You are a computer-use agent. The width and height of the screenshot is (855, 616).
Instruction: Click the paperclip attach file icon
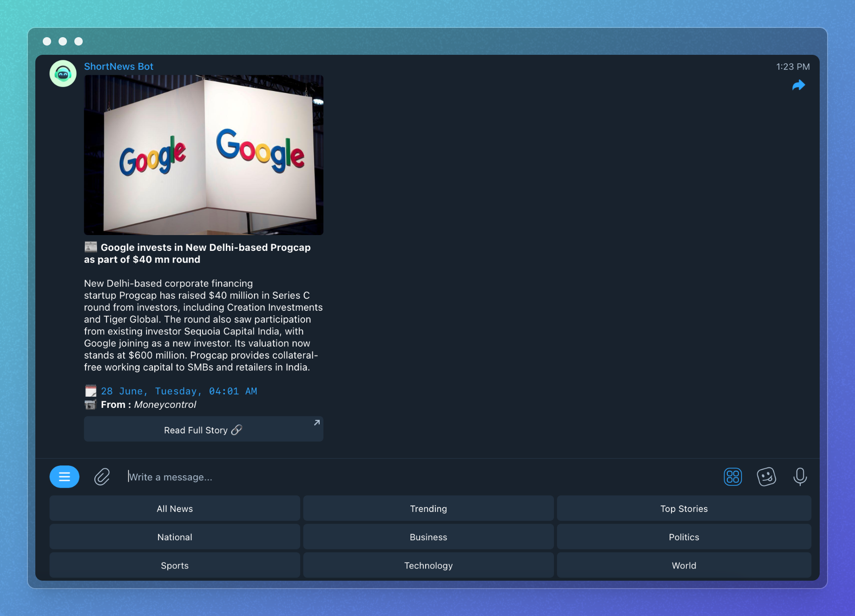pyautogui.click(x=102, y=477)
